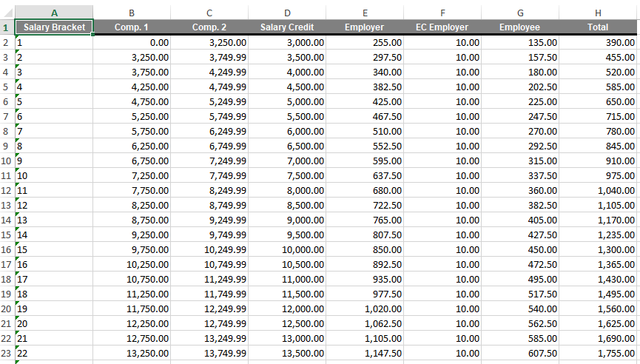640x364 pixels.
Task: Click the 'Employee' header cell
Action: [520, 27]
